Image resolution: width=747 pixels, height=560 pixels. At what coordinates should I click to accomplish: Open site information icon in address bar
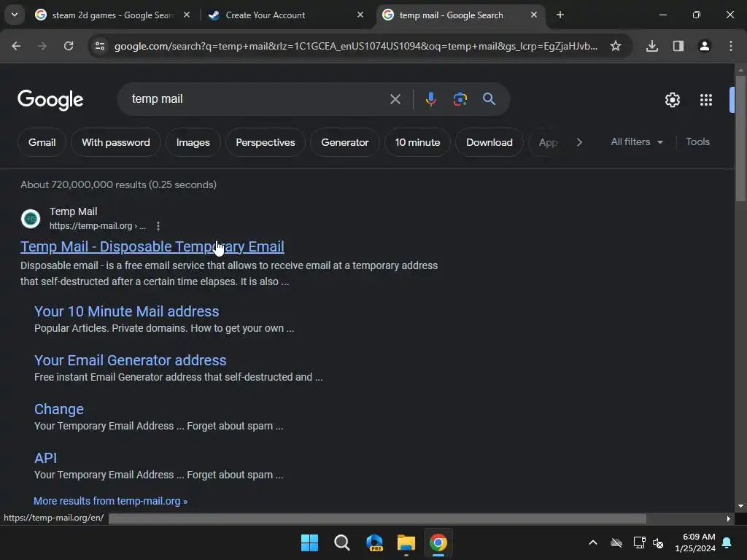(x=100, y=46)
